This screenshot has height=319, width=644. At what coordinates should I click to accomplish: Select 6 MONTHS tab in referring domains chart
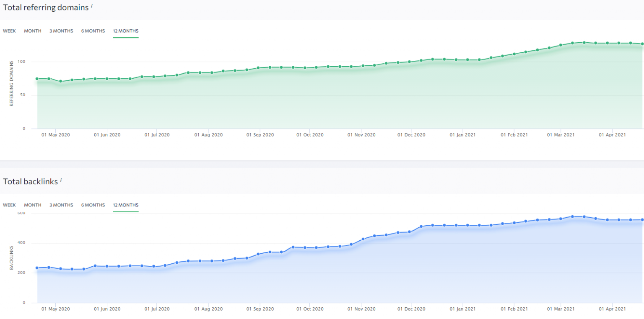click(93, 31)
